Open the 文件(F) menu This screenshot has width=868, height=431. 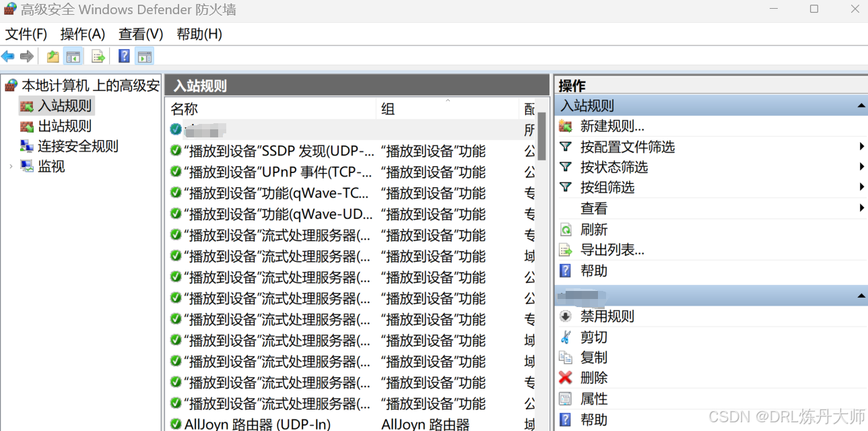coord(26,34)
